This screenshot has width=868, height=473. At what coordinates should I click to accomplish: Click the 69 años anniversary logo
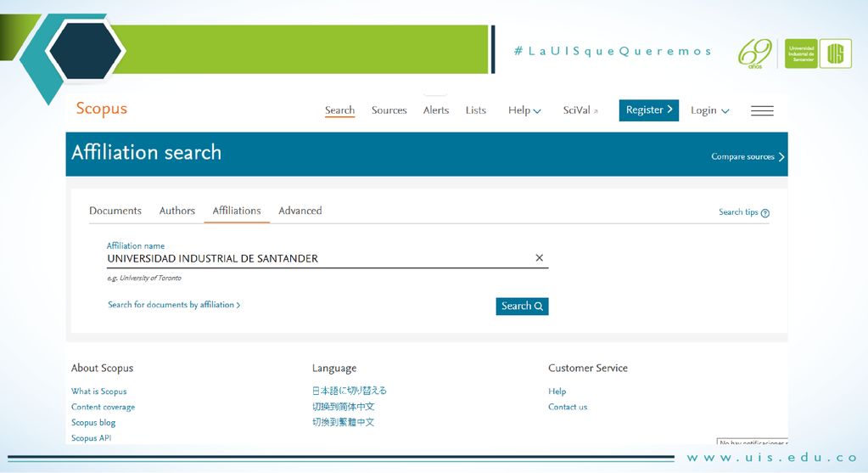point(755,53)
